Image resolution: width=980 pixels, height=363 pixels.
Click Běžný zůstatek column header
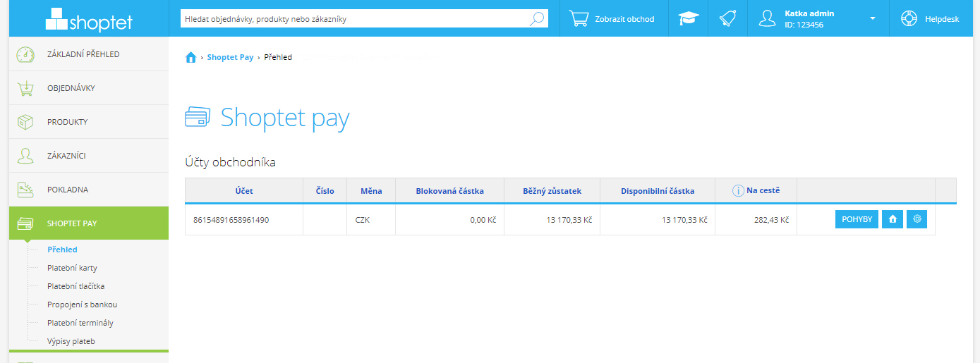552,191
